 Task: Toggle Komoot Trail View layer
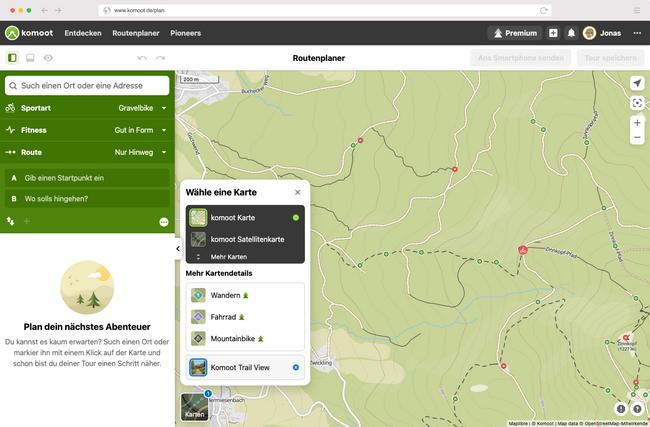point(245,367)
